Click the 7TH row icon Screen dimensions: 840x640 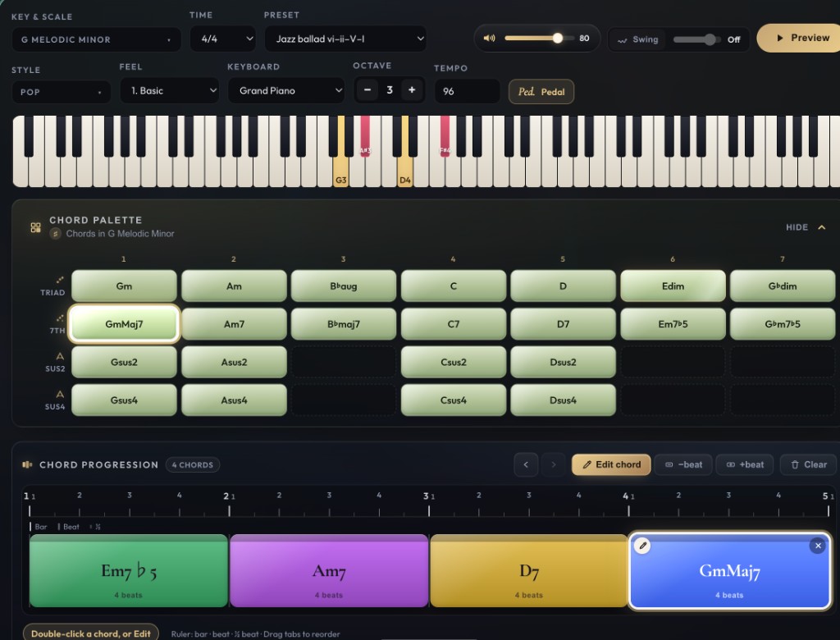click(x=59, y=318)
